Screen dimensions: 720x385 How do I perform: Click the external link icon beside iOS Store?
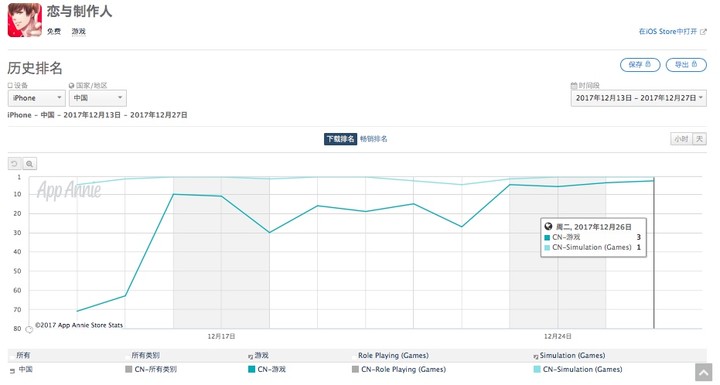tap(703, 32)
